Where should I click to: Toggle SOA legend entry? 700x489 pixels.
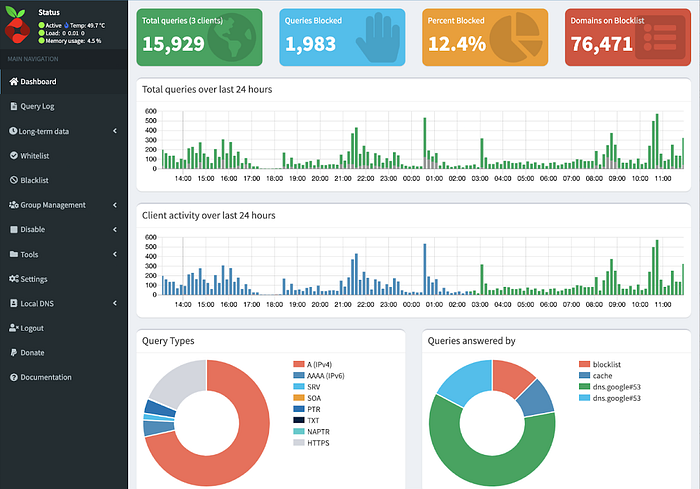click(x=307, y=398)
